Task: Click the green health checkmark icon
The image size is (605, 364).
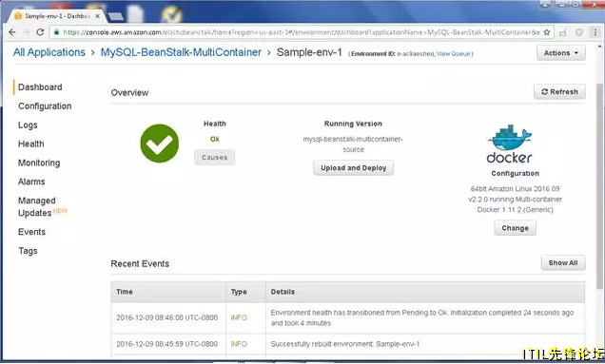Action: point(160,144)
